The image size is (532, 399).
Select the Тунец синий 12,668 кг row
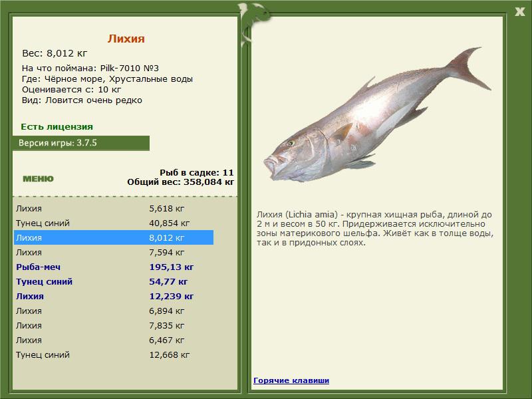[114, 354]
